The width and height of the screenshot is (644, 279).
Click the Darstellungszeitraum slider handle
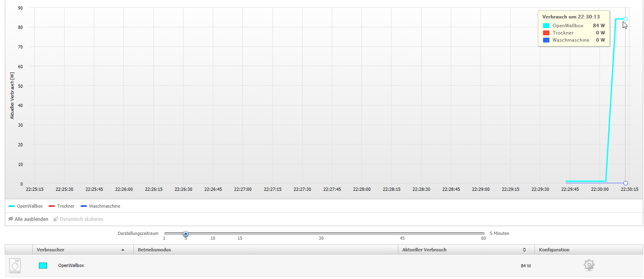tap(186, 234)
